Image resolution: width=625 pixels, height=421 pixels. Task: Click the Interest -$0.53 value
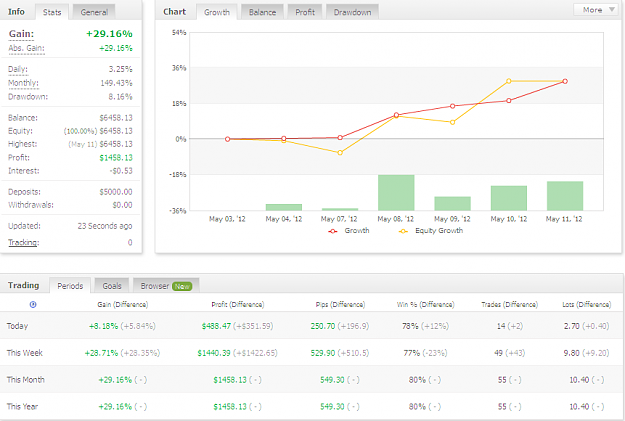tap(121, 171)
